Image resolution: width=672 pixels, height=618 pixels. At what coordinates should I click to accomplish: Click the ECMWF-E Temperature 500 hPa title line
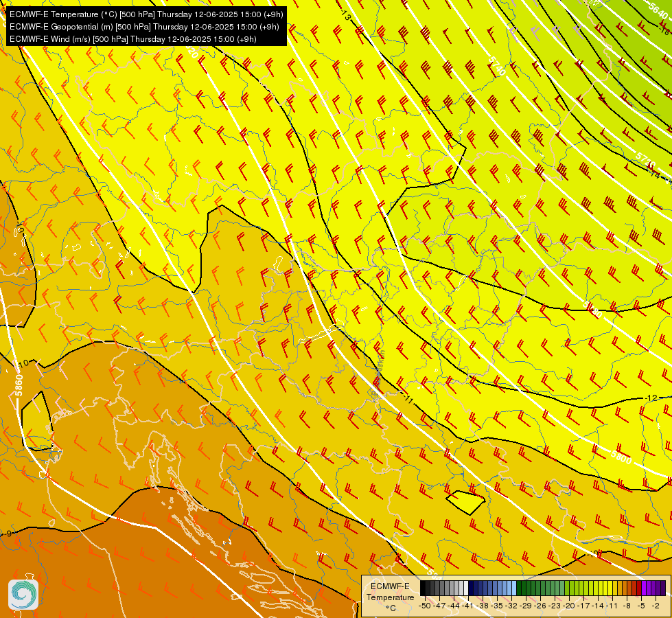coord(146,14)
